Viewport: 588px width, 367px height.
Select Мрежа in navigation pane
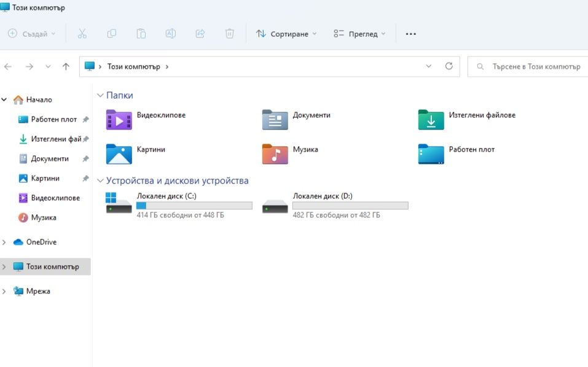(x=38, y=292)
